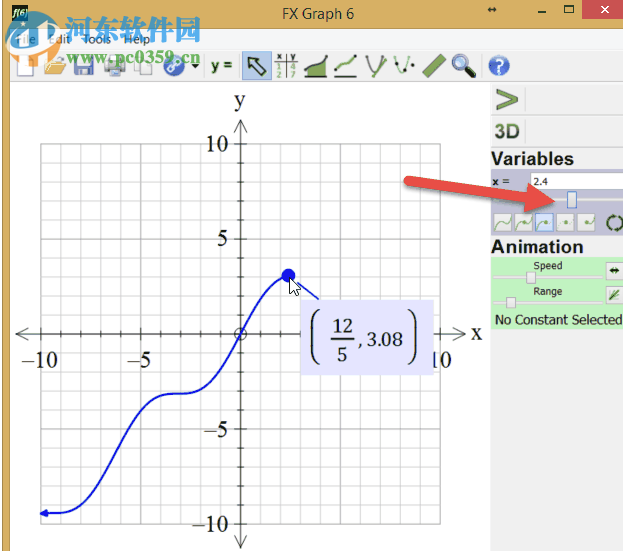The height and width of the screenshot is (551, 623).
Task: Click the animation Speed slider handle
Action: [x=531, y=277]
